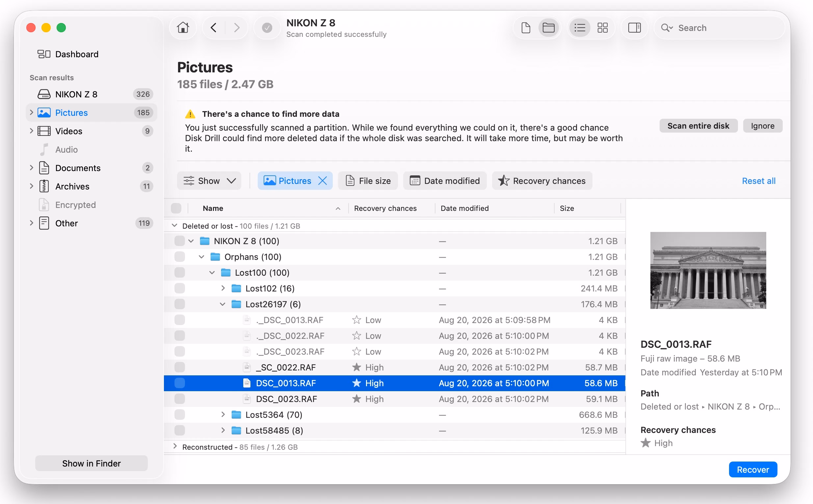Open the Date modified filter
The width and height of the screenshot is (813, 504).
point(445,181)
